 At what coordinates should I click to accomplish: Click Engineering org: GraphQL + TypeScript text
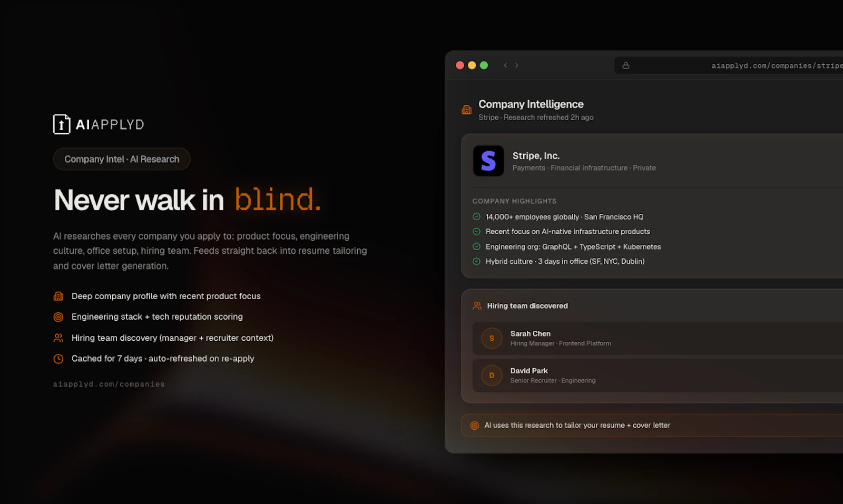tap(573, 247)
